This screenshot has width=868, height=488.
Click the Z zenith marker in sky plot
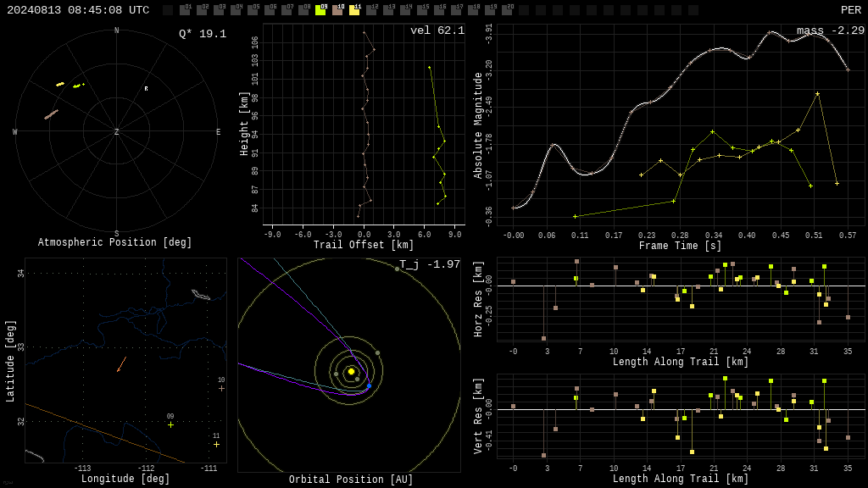pos(116,131)
